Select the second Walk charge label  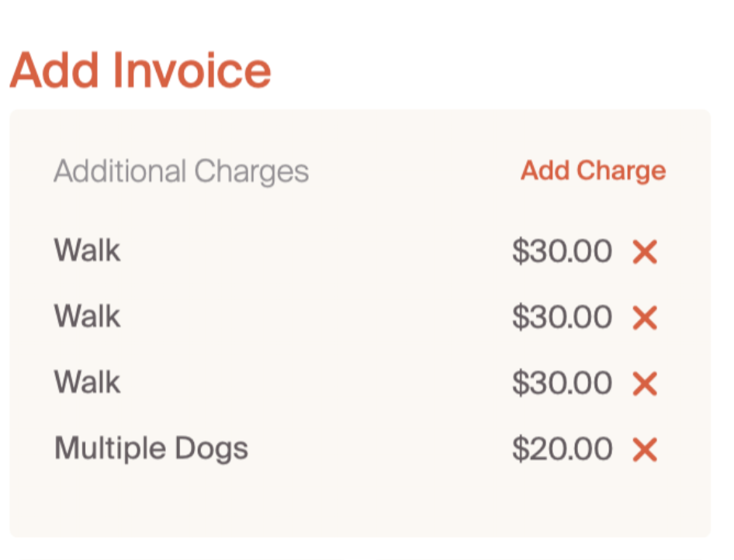click(87, 317)
